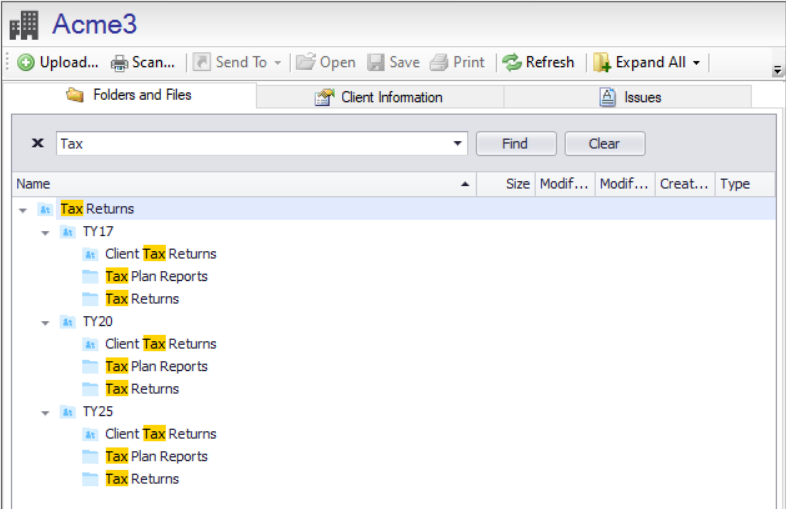Image resolution: width=786 pixels, height=509 pixels.
Task: Select Tax Plan Reports under TY20
Action: [x=156, y=366]
